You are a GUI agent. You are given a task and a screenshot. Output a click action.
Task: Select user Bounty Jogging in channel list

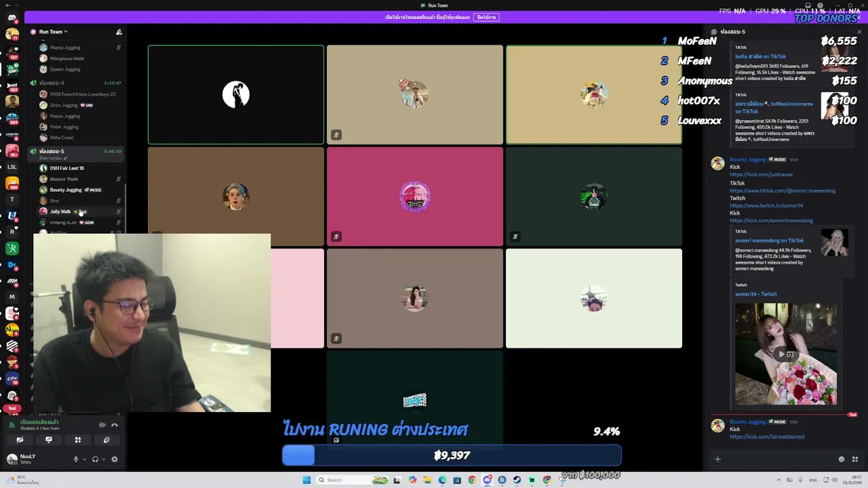[x=66, y=190]
